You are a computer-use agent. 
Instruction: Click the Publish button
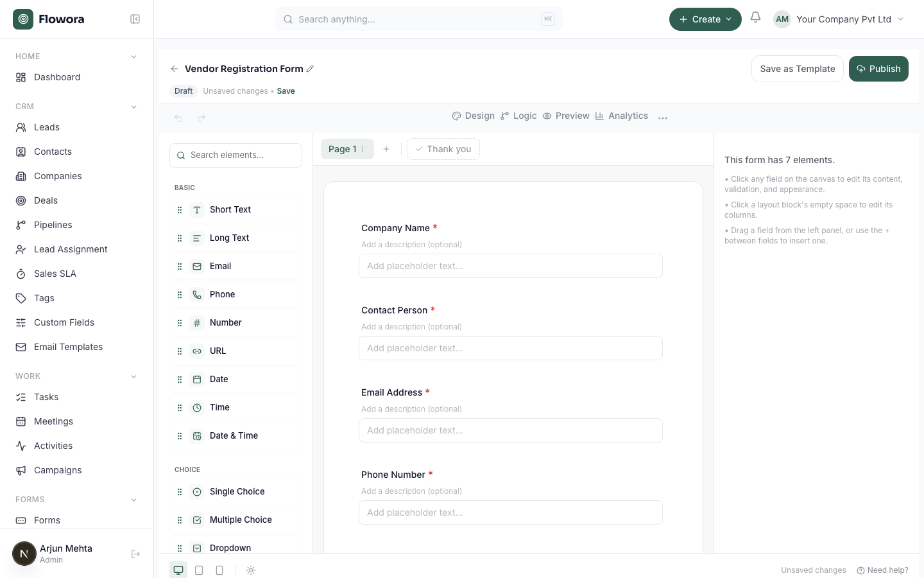[878, 69]
